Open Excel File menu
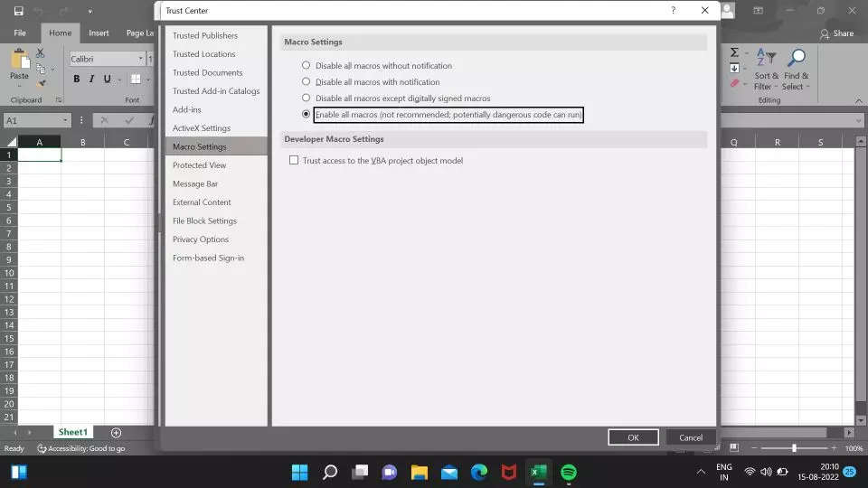The height and width of the screenshot is (488, 868). point(20,33)
